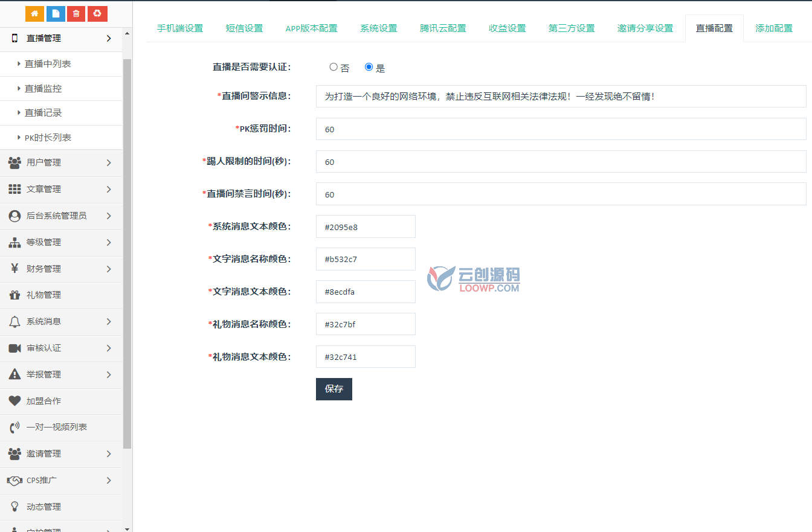Collapse the 直播管理 menu chevron

(109, 38)
